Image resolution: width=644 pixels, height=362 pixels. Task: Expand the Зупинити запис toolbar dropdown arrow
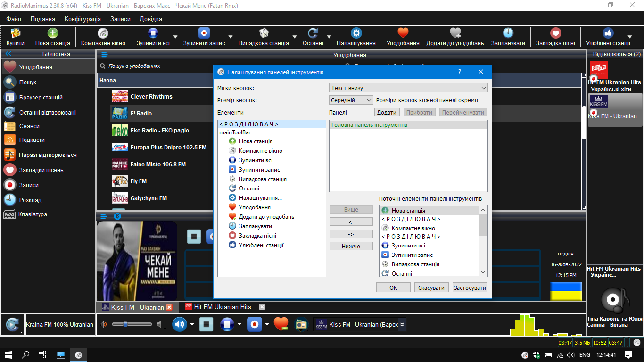click(231, 37)
